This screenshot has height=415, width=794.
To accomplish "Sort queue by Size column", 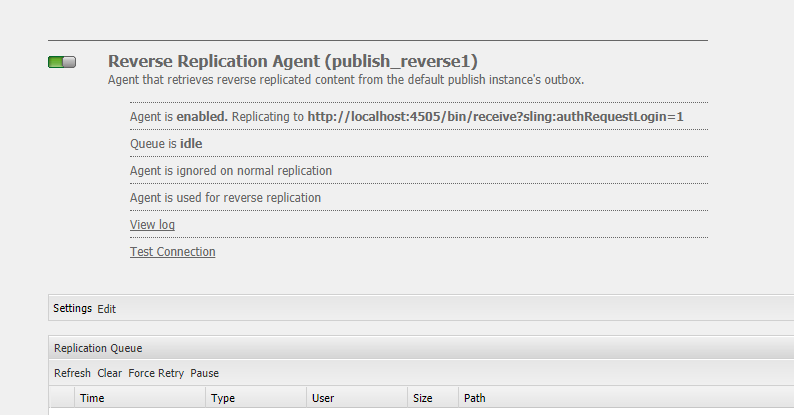I will pyautogui.click(x=433, y=398).
